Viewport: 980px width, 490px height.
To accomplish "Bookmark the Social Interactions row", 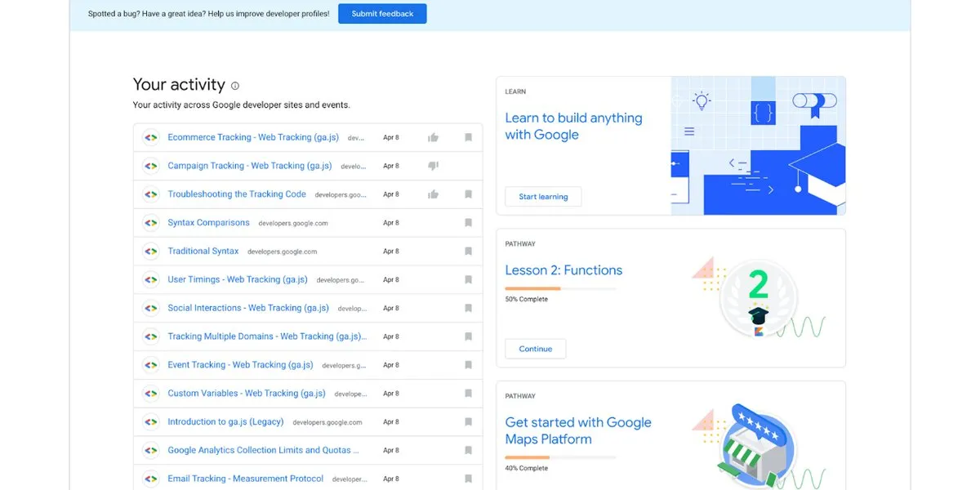I will click(x=469, y=309).
